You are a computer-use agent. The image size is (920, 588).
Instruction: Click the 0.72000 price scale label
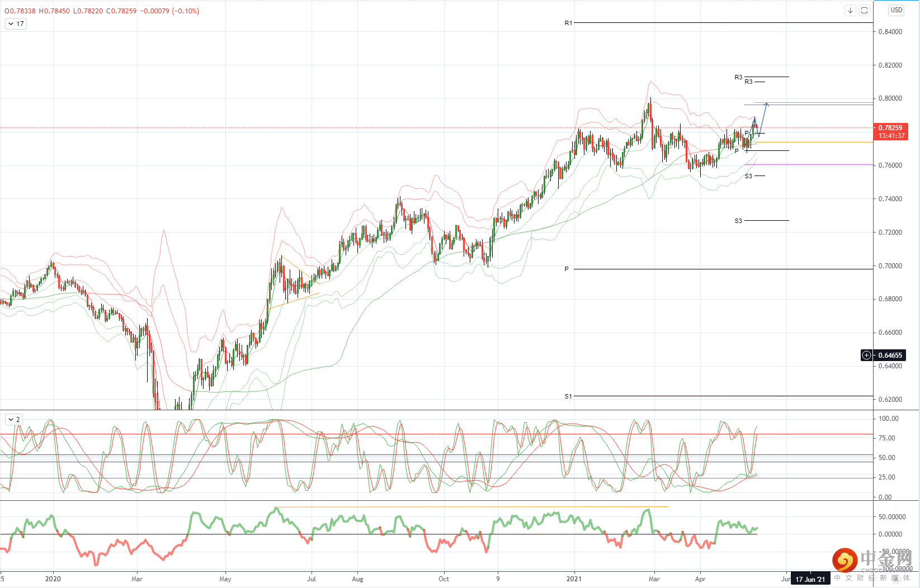tap(890, 233)
